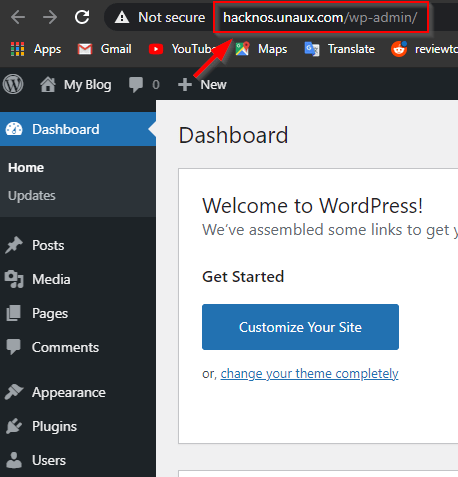Screen dimensions: 458x477
Task: Click the Customize Your Site button
Action: pos(300,327)
